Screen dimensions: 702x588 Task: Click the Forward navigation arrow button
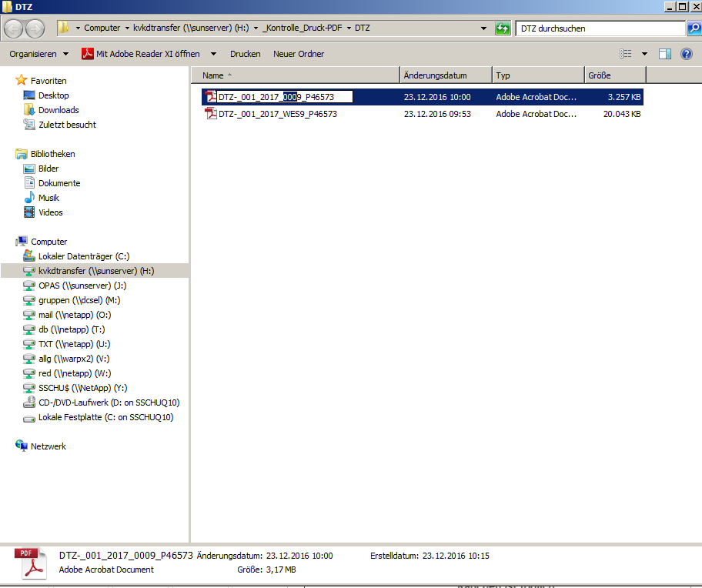point(35,28)
